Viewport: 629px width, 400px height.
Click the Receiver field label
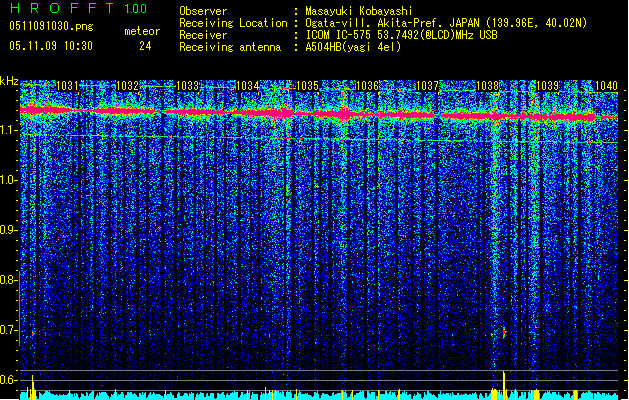click(203, 35)
